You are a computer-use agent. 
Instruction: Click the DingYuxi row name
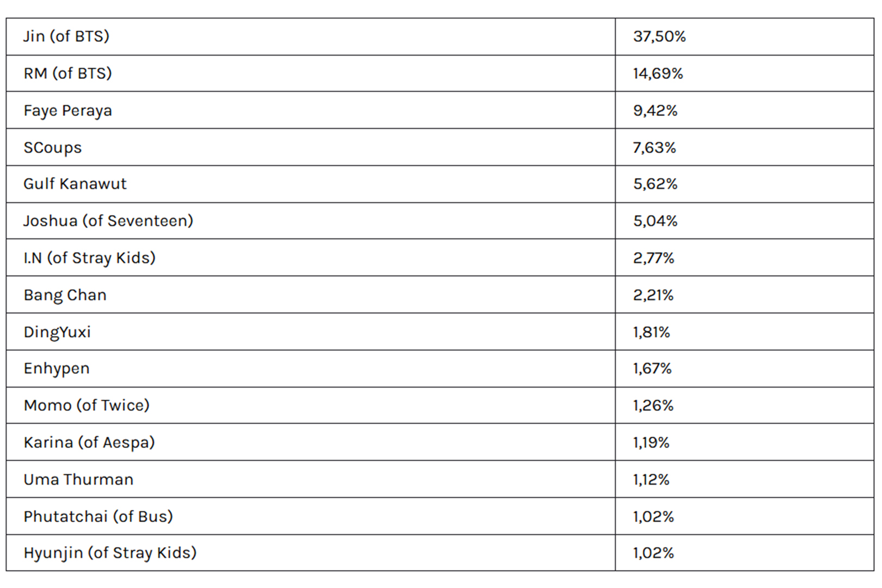coord(57,332)
